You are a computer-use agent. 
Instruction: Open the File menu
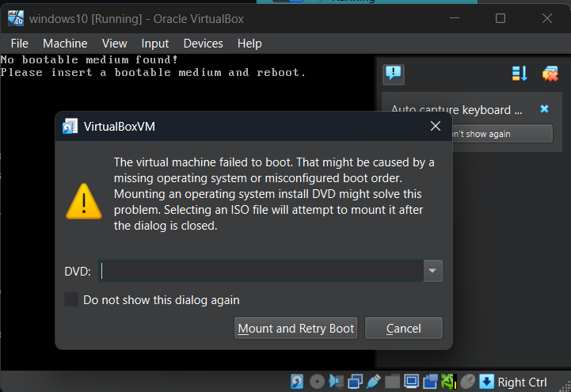click(x=20, y=44)
